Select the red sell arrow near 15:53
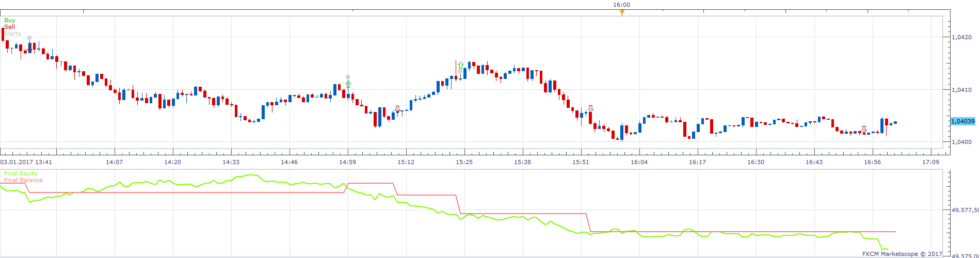Viewport: 980px width, 258px height. point(590,108)
